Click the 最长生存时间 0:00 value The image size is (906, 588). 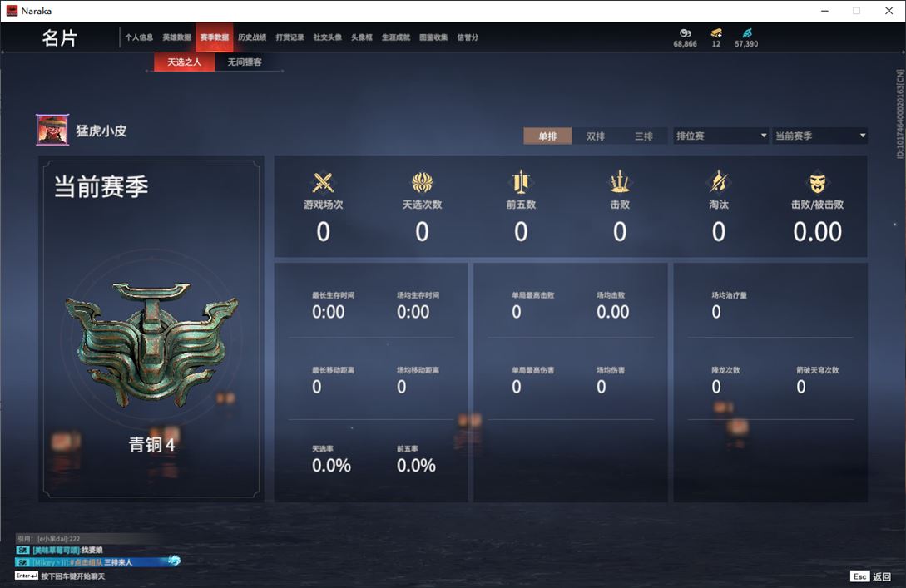pyautogui.click(x=328, y=312)
